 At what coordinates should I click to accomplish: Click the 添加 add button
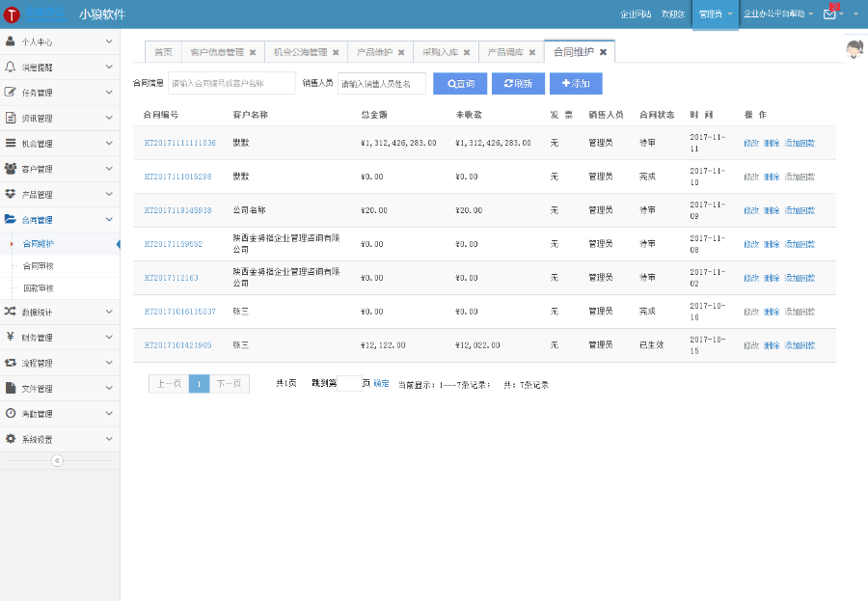click(x=576, y=84)
